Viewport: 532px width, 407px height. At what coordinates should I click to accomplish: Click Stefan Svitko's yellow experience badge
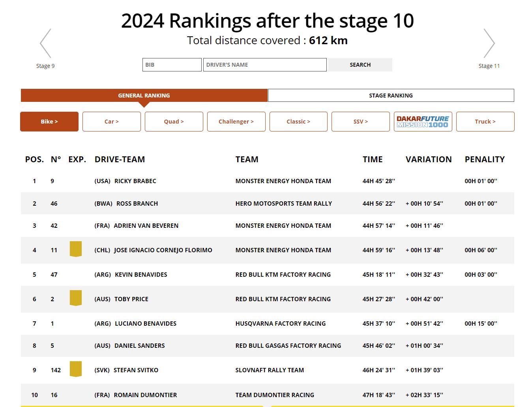(x=75, y=369)
